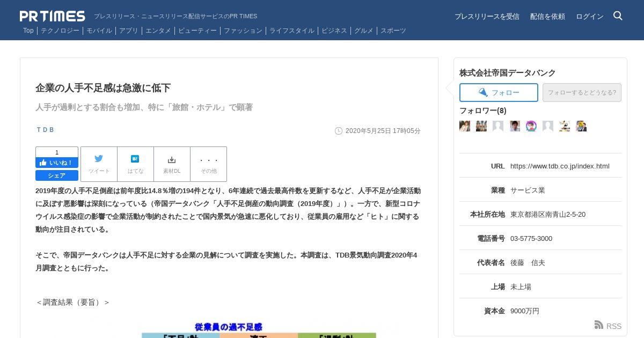
Task: Click the clock icon beside the date
Action: pyautogui.click(x=339, y=131)
